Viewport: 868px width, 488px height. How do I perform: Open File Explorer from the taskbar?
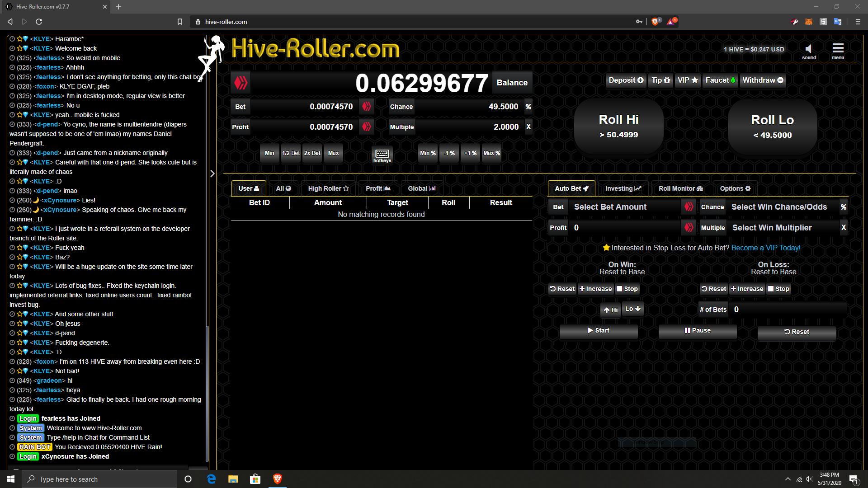click(233, 479)
